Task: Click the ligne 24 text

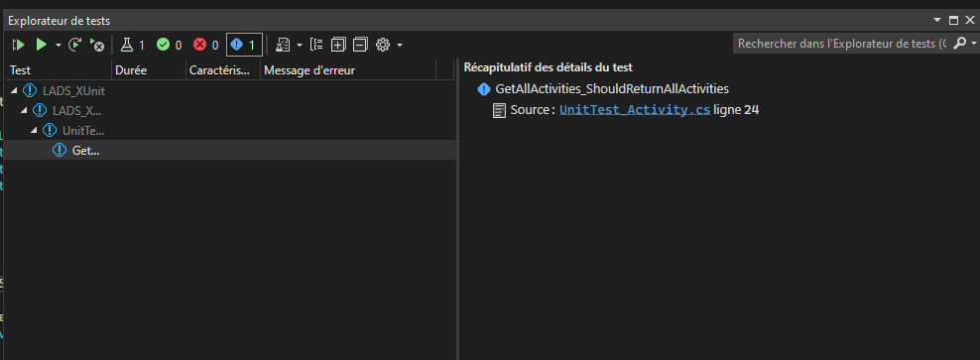Action: [x=736, y=110]
